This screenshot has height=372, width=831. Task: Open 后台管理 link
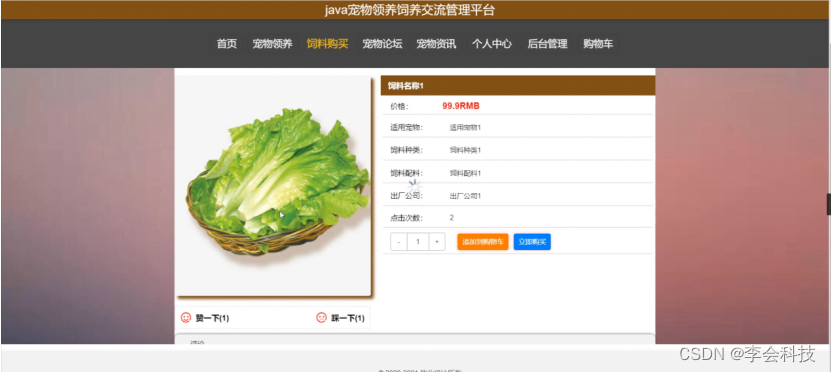(547, 44)
